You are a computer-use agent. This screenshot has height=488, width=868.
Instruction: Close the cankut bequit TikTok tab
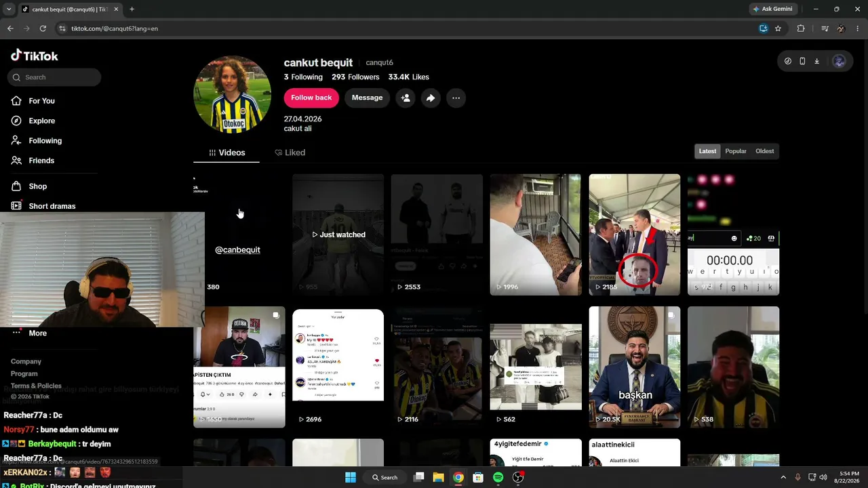(x=117, y=9)
